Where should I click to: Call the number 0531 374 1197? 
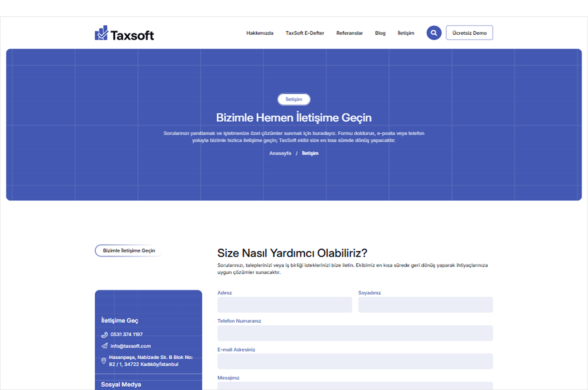pyautogui.click(x=126, y=334)
